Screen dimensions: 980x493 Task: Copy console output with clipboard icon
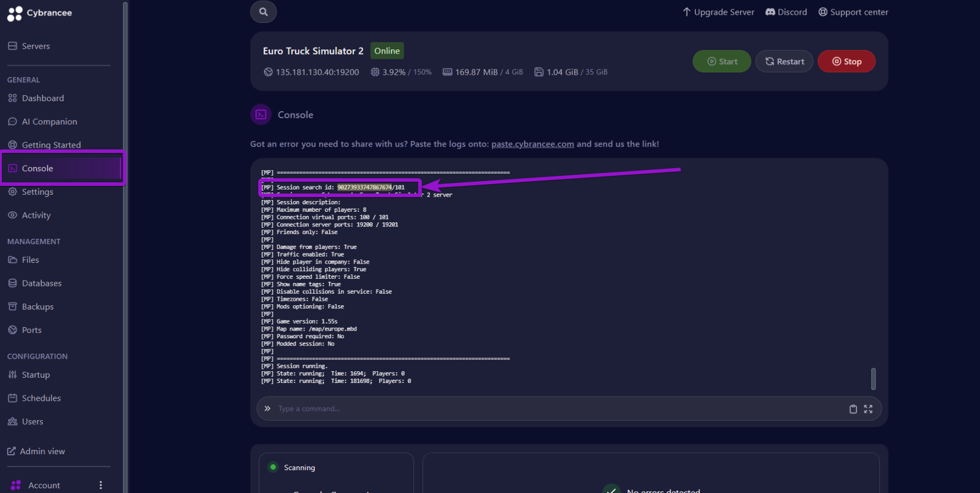[x=853, y=409]
